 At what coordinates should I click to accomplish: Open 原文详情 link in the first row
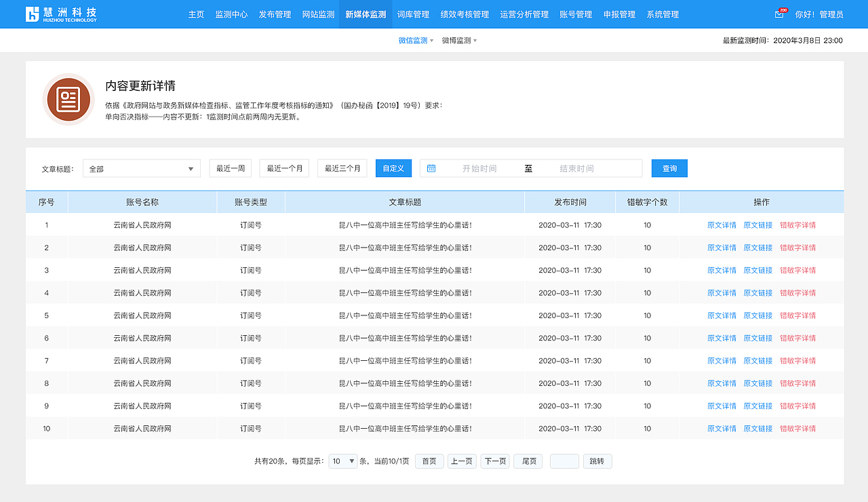[x=722, y=225]
